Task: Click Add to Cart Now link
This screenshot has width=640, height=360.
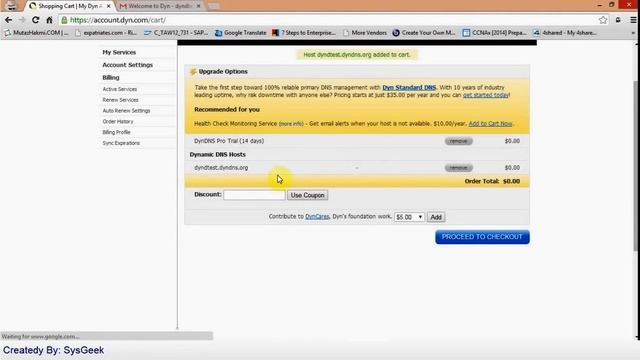Action: point(490,124)
